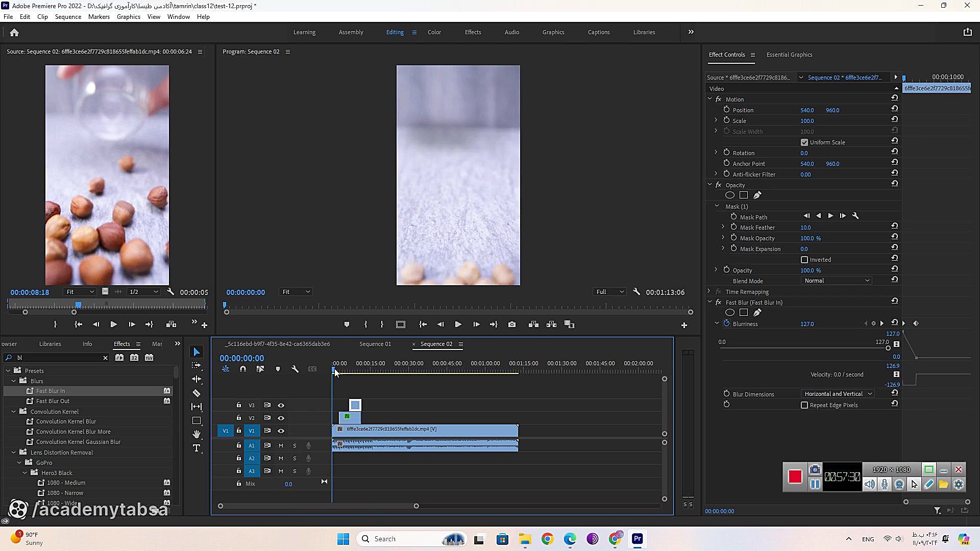The image size is (980, 551).
Task: Track selected mask forward
Action: point(830,216)
